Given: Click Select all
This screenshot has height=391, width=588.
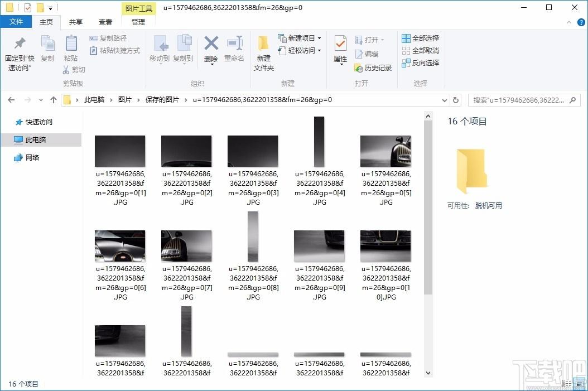Looking at the screenshot, I should pyautogui.click(x=421, y=38).
